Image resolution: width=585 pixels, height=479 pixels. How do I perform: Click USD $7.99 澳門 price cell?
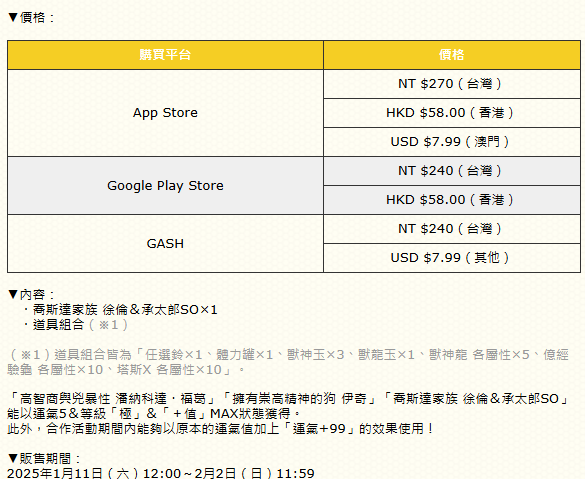[x=452, y=142]
